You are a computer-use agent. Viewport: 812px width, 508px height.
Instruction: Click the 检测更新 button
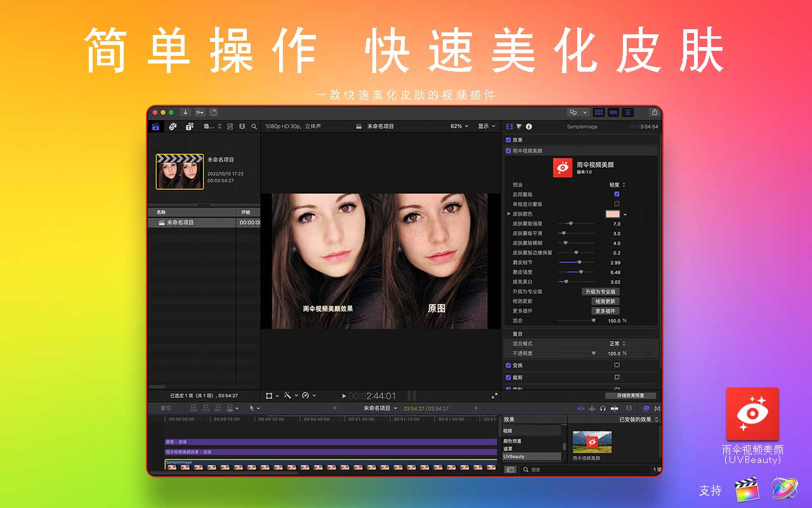pyautogui.click(x=605, y=301)
